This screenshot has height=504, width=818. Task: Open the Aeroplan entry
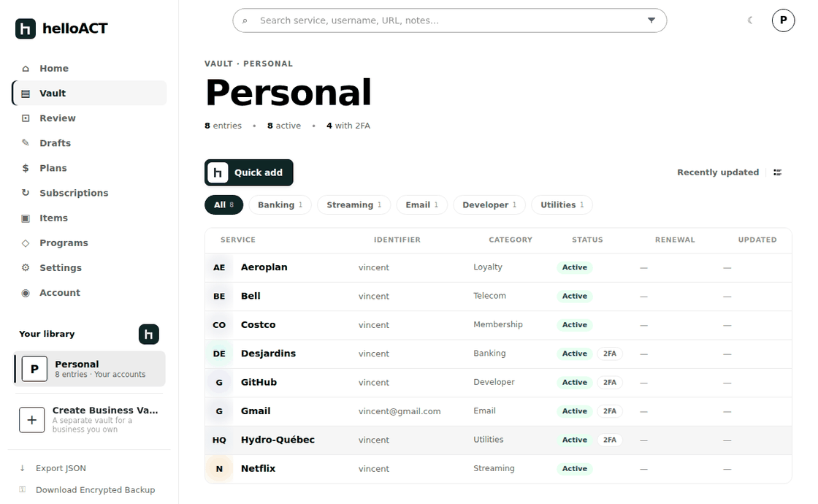click(498, 267)
